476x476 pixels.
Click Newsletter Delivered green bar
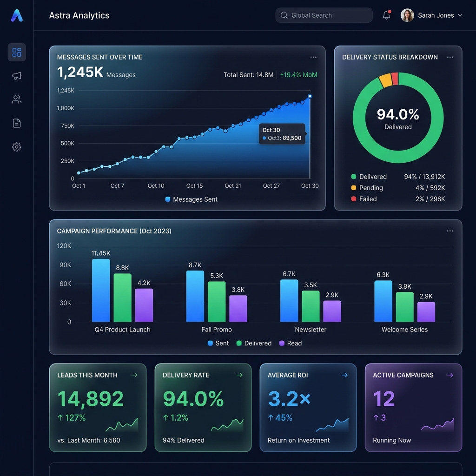(x=311, y=306)
